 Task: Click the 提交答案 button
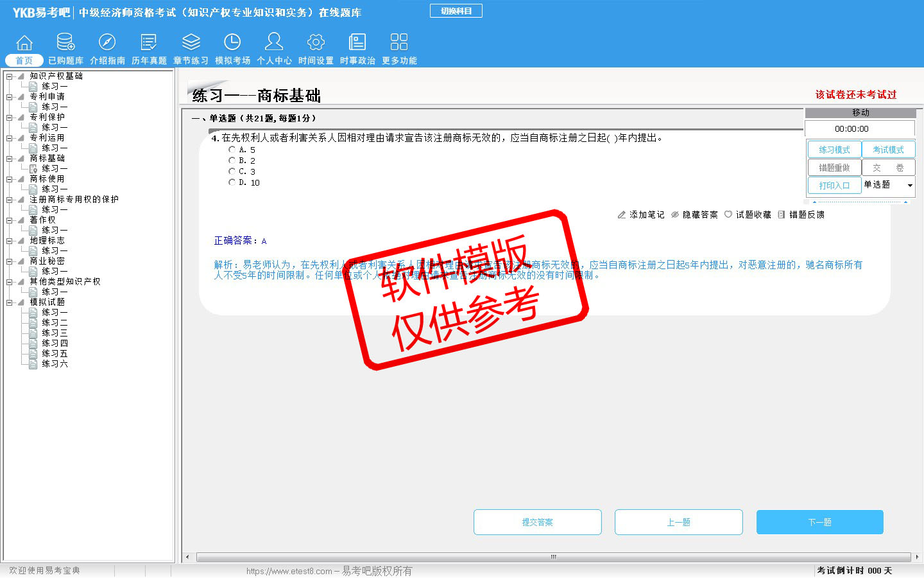(x=537, y=522)
